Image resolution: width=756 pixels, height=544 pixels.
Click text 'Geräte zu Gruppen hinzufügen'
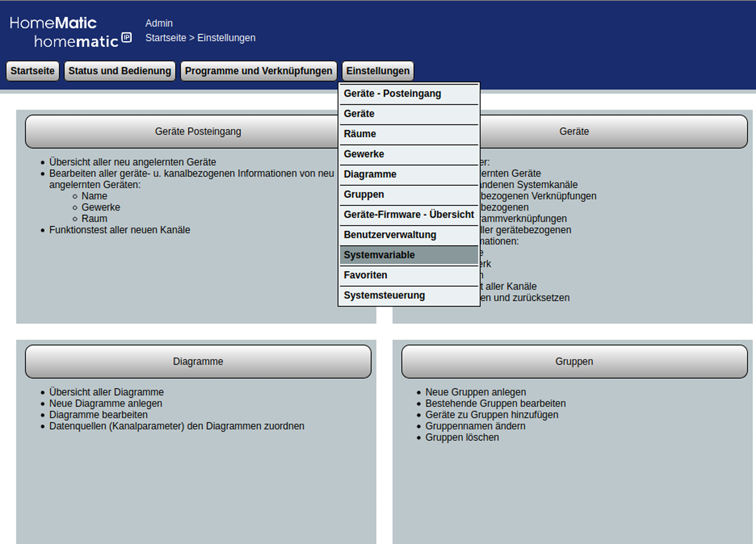coord(492,415)
